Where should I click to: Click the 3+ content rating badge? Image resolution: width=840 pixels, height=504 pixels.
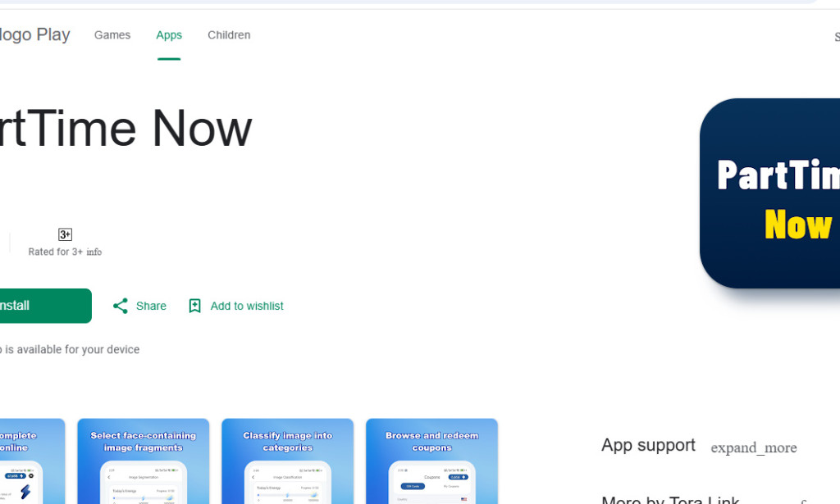(65, 234)
